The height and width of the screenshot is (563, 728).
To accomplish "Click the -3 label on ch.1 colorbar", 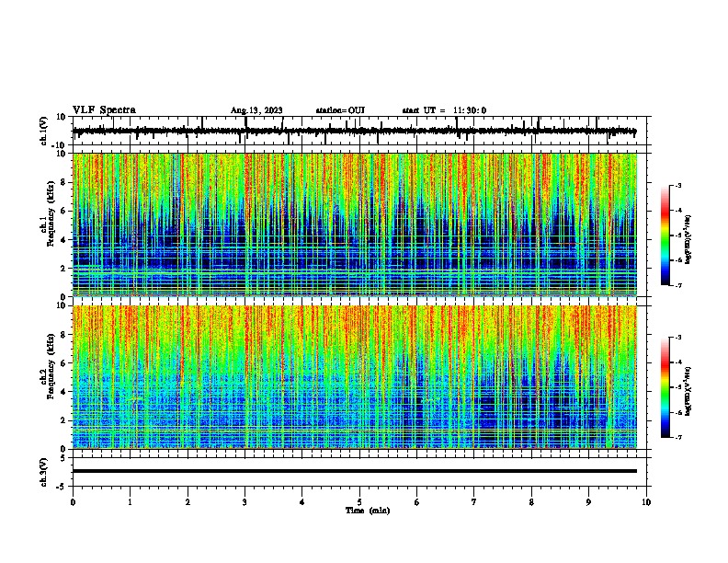I will (x=677, y=185).
